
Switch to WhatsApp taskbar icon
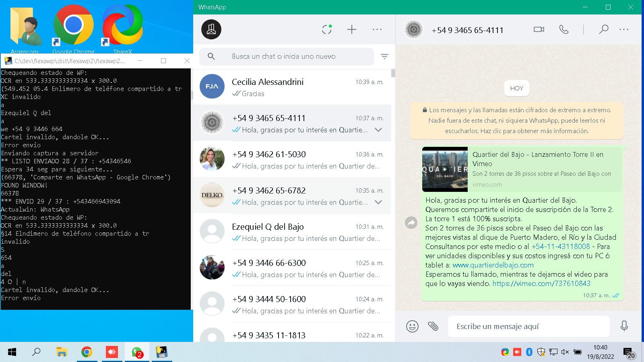tap(137, 352)
